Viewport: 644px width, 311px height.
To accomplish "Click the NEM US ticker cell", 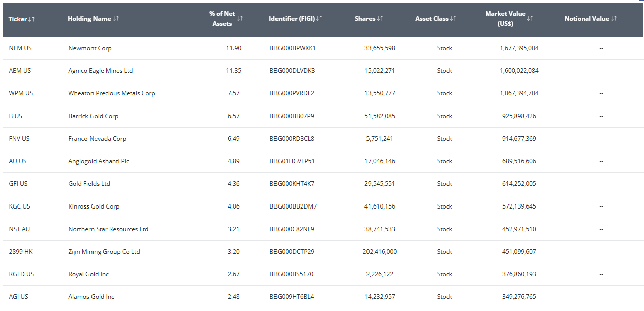I will [20, 48].
